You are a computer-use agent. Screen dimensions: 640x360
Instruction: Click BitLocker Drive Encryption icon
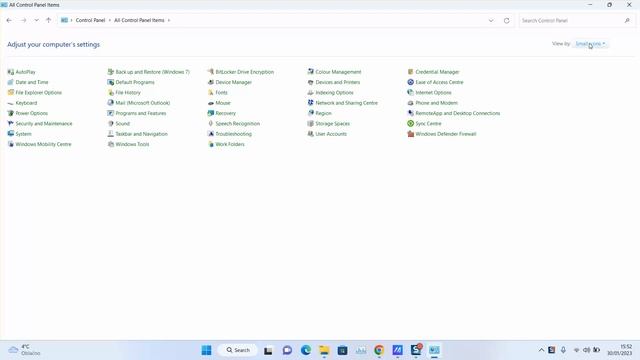(x=211, y=72)
